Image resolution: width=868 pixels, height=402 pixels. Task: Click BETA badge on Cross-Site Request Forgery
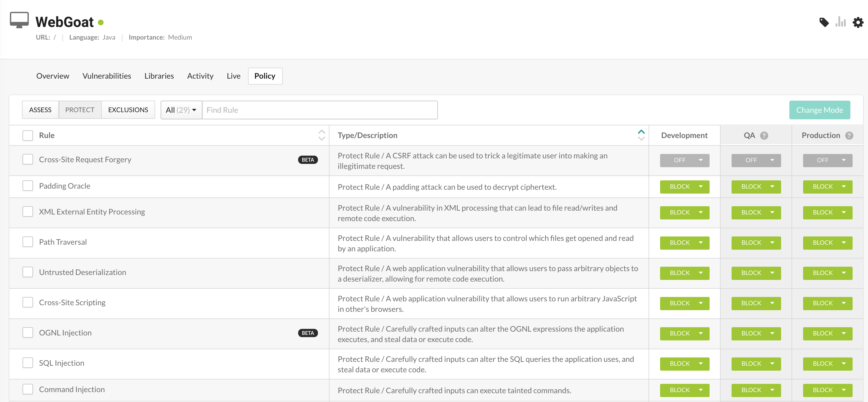tap(308, 160)
